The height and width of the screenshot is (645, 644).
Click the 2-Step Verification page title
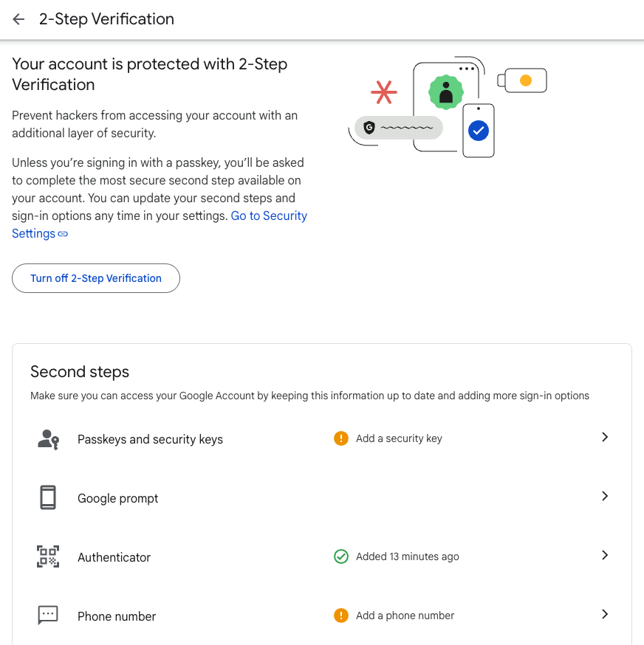(x=106, y=19)
